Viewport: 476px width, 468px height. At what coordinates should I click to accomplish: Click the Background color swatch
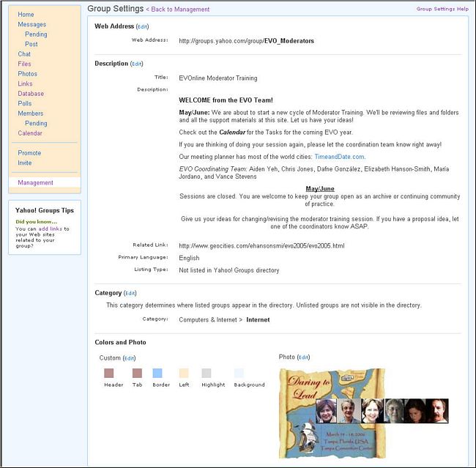pos(239,373)
